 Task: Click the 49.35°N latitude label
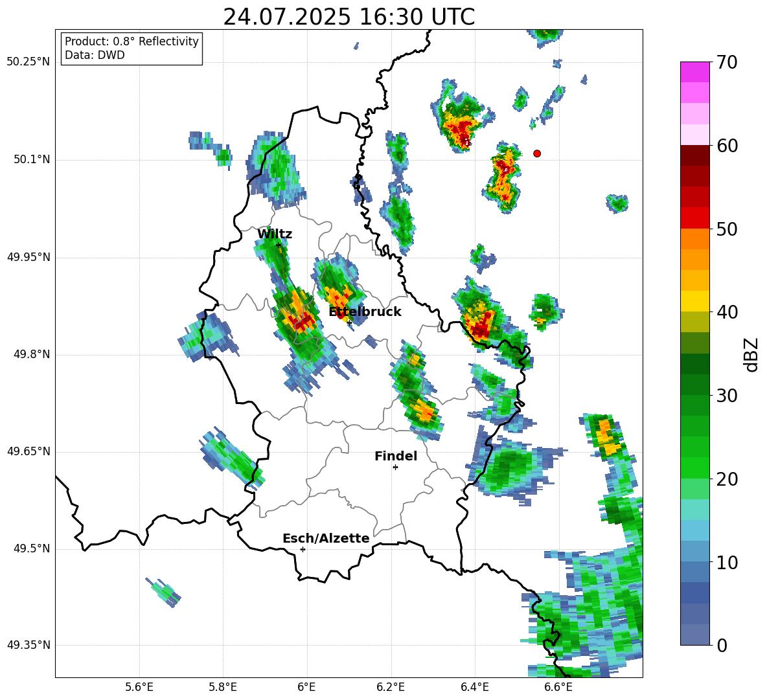[x=29, y=645]
